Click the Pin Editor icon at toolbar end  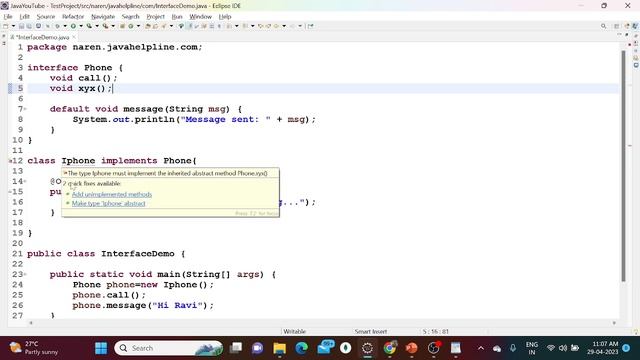[x=311, y=26]
